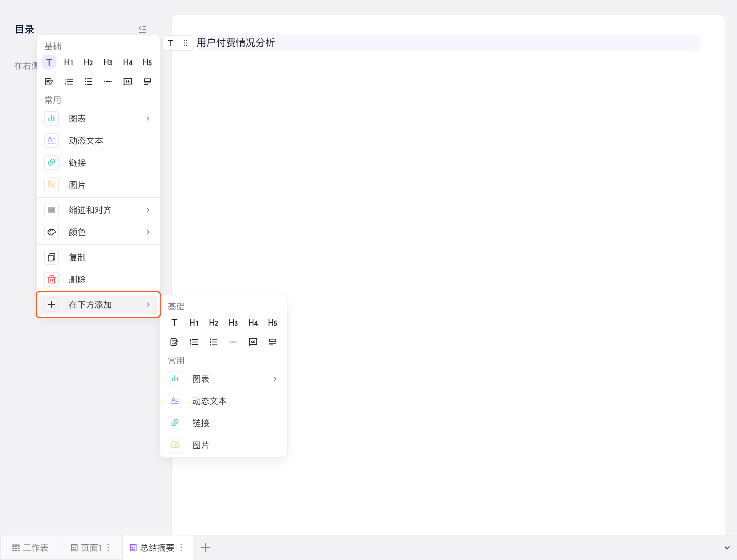Insert 动态文本 from the submenu

pos(223,401)
